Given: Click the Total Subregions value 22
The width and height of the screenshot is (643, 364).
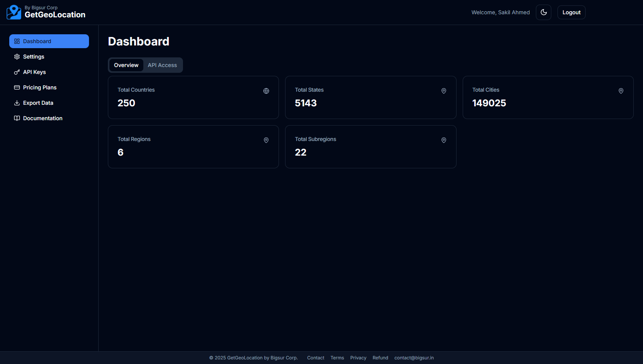Looking at the screenshot, I should [301, 152].
